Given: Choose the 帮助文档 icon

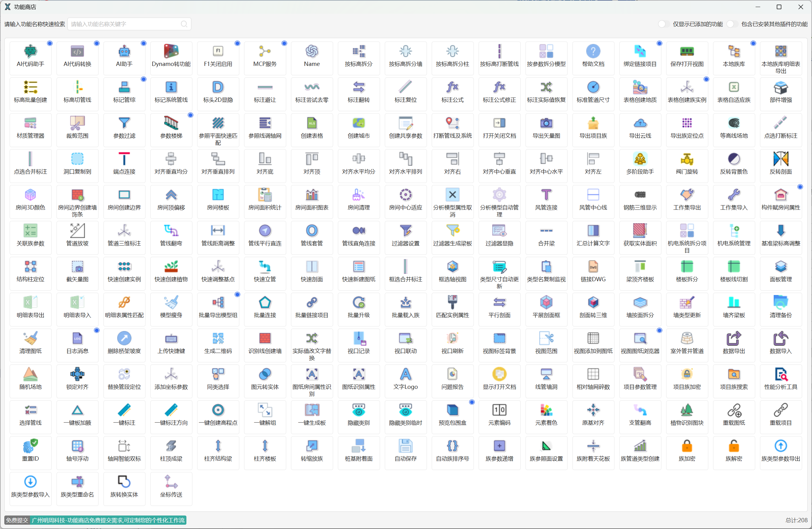Looking at the screenshot, I should click(x=593, y=51).
